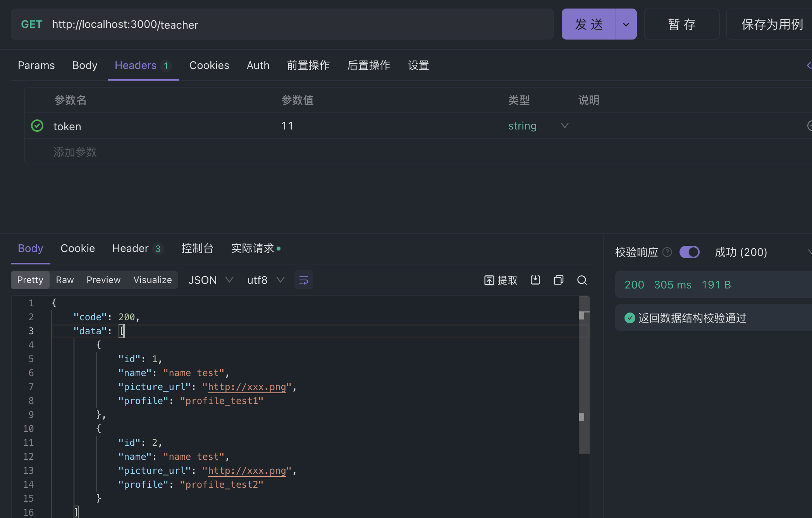Toggle the 校验响应 switch off
This screenshot has width=812, height=518.
689,252
